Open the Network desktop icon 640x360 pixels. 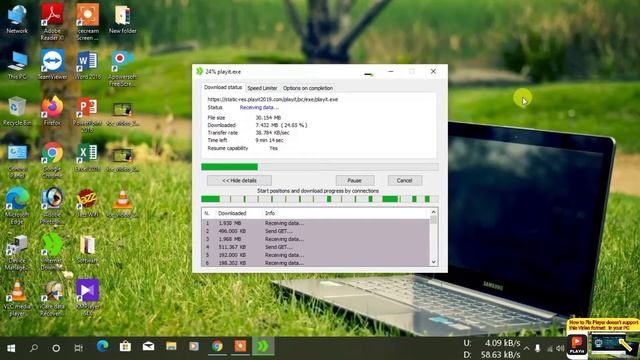17,19
